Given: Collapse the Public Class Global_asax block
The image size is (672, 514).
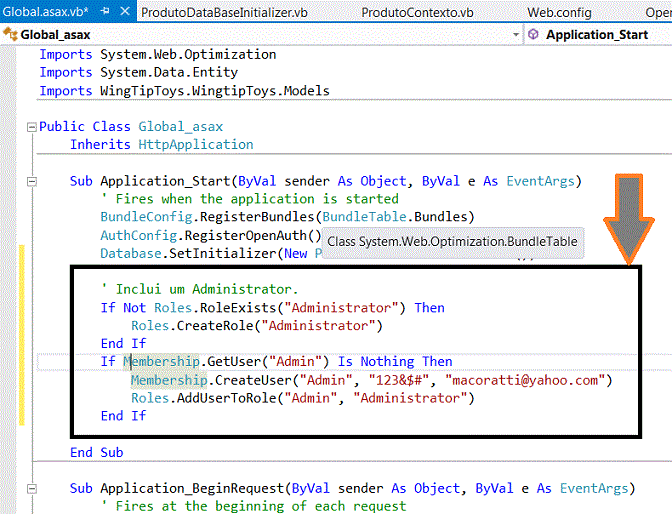Looking at the screenshot, I should pos(31,127).
